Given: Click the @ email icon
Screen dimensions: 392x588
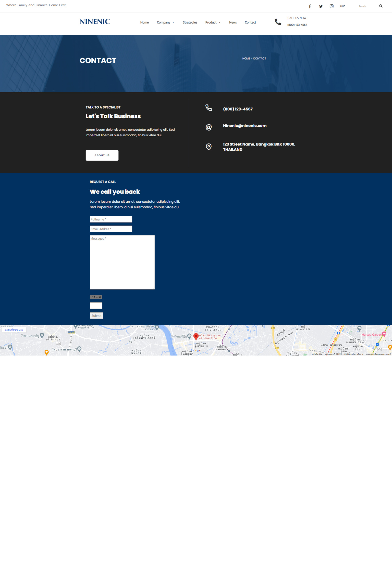Looking at the screenshot, I should pyautogui.click(x=208, y=127).
